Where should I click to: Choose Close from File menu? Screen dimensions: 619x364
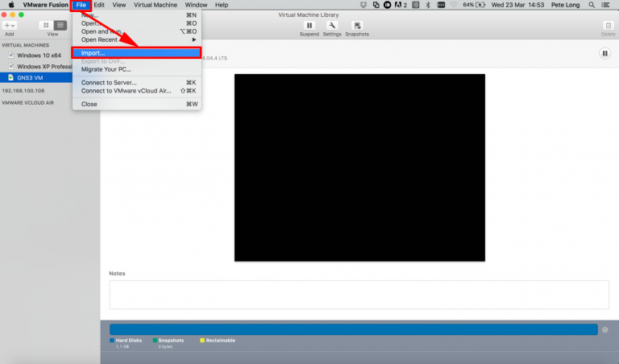pos(136,104)
